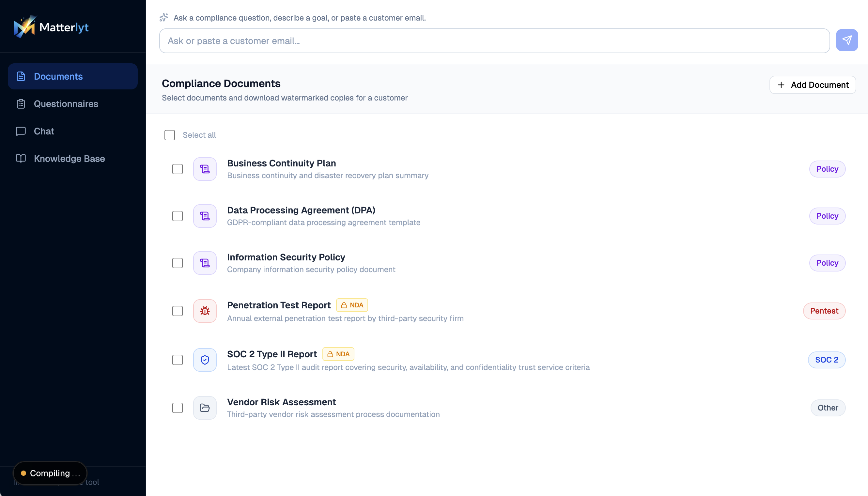This screenshot has width=868, height=496.
Task: Click the shield icon for SOC 2 Type II Report
Action: click(x=205, y=360)
